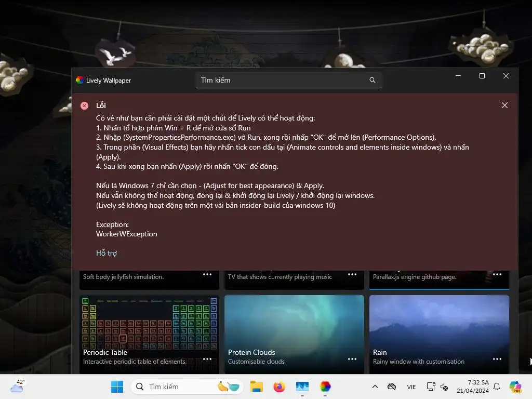Open more options for Protein Clouds wallpaper
The width and height of the screenshot is (532, 399).
[352, 359]
